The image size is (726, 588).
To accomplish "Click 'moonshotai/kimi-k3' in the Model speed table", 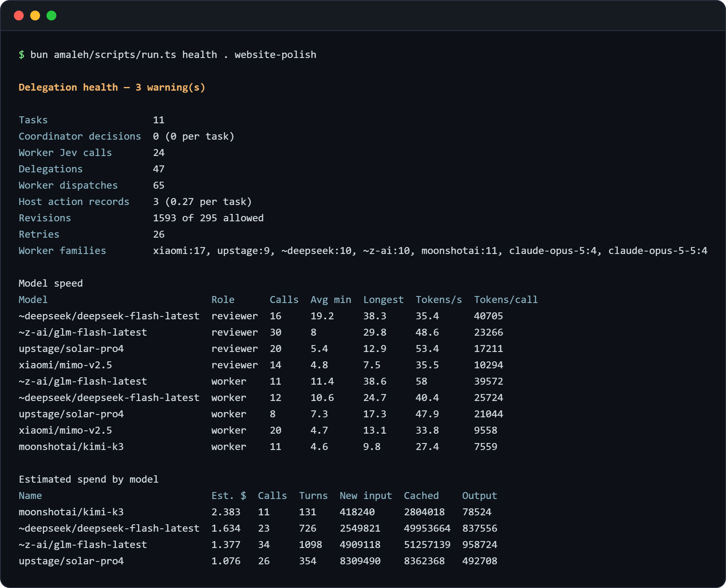I will point(71,447).
